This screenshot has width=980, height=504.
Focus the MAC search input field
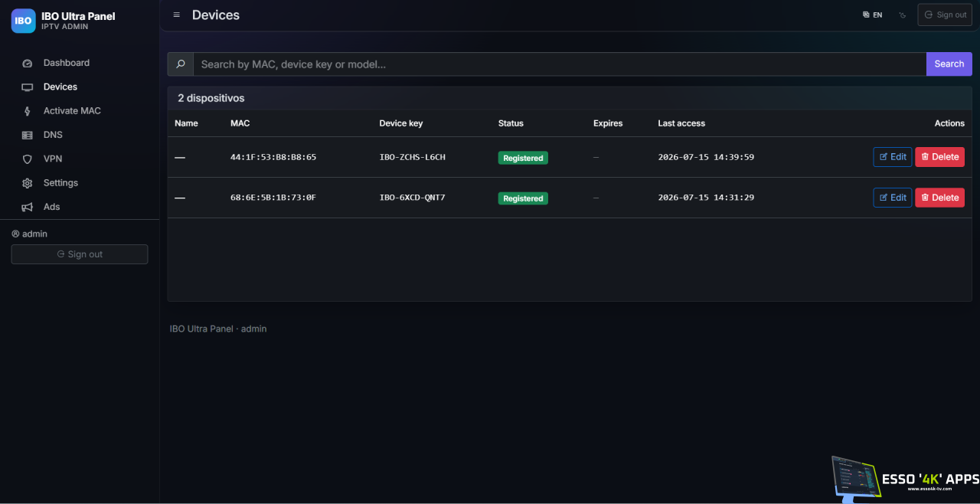560,64
